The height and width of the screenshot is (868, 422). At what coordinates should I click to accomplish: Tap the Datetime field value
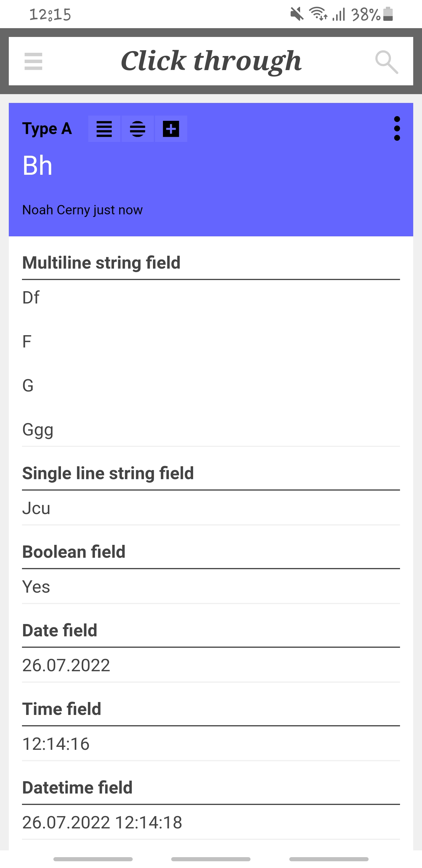(x=102, y=822)
